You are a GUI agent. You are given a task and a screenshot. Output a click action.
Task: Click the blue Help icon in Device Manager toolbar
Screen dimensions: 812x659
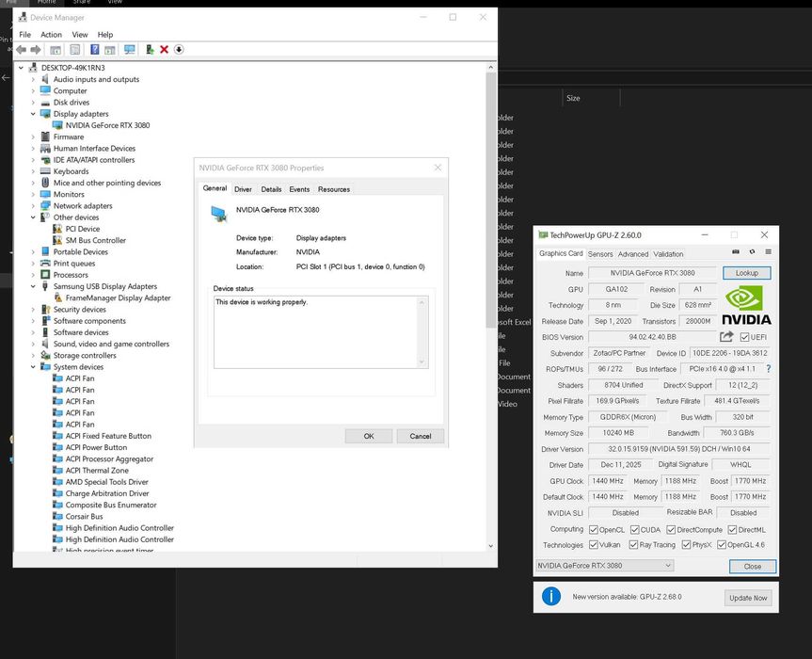[95, 50]
